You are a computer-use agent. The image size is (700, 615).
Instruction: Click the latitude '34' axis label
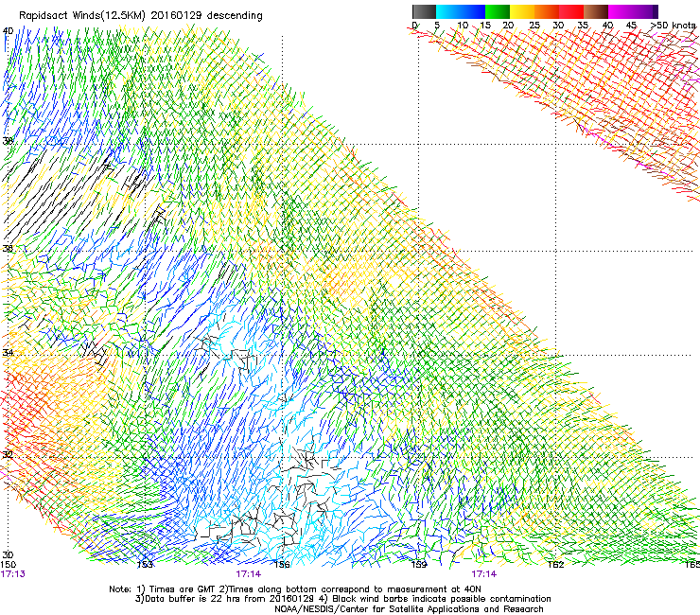tap(8, 352)
